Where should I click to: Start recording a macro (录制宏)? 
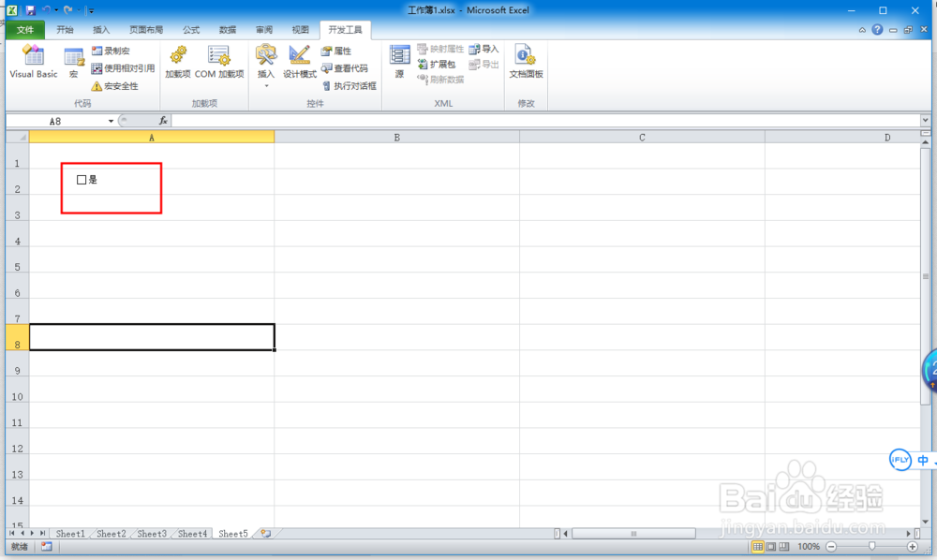(112, 52)
